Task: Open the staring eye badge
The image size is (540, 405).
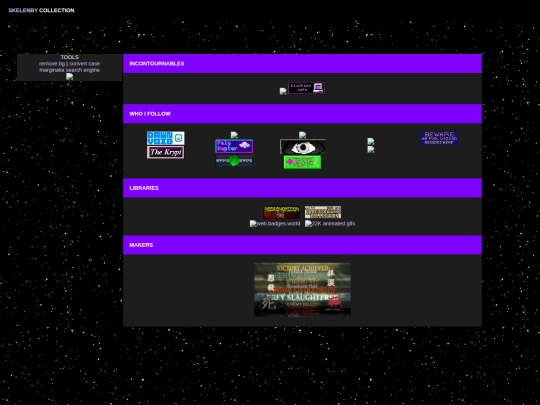Action: (302, 147)
